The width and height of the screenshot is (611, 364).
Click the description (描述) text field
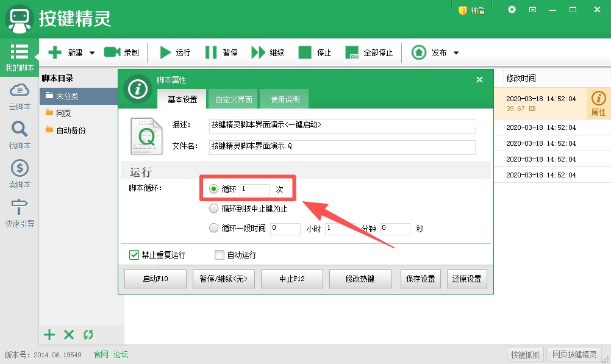point(341,125)
